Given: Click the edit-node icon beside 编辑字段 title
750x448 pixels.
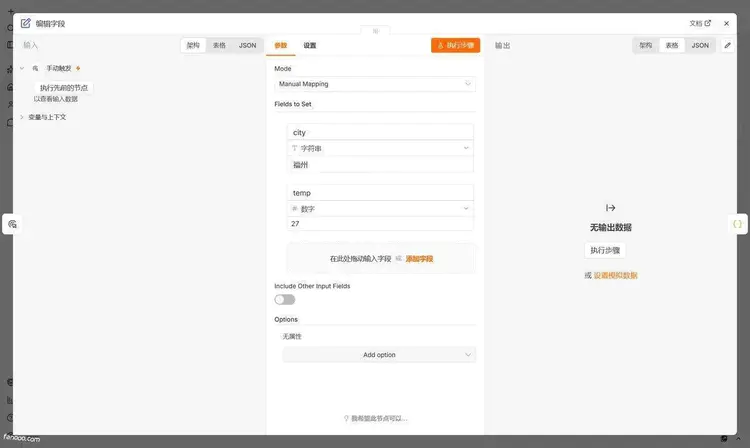Looking at the screenshot, I should click(x=26, y=23).
